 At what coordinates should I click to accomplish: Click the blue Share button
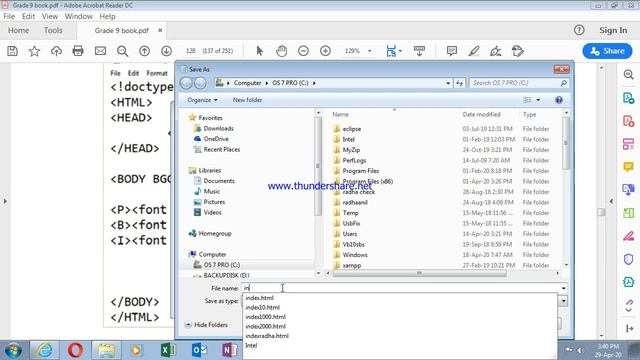(607, 51)
